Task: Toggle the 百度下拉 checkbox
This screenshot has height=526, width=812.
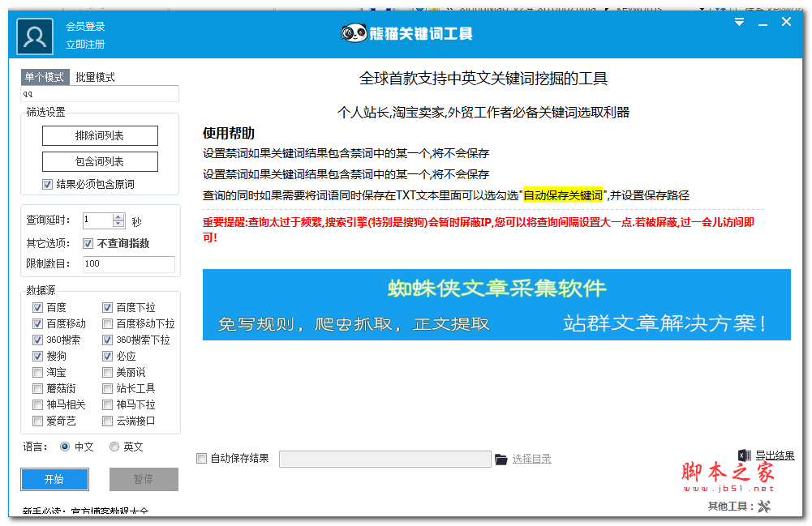Action: (107, 308)
